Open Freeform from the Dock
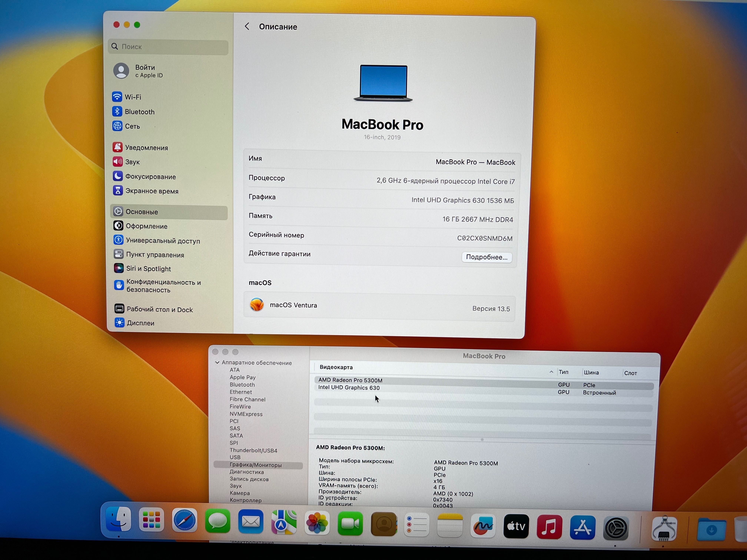Image resolution: width=747 pixels, height=560 pixels. 483,526
